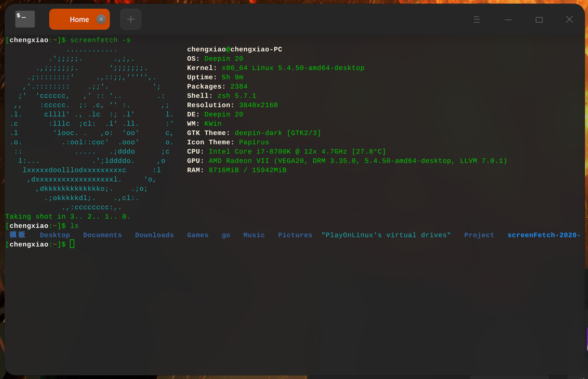Maximize the terminal window

point(539,20)
